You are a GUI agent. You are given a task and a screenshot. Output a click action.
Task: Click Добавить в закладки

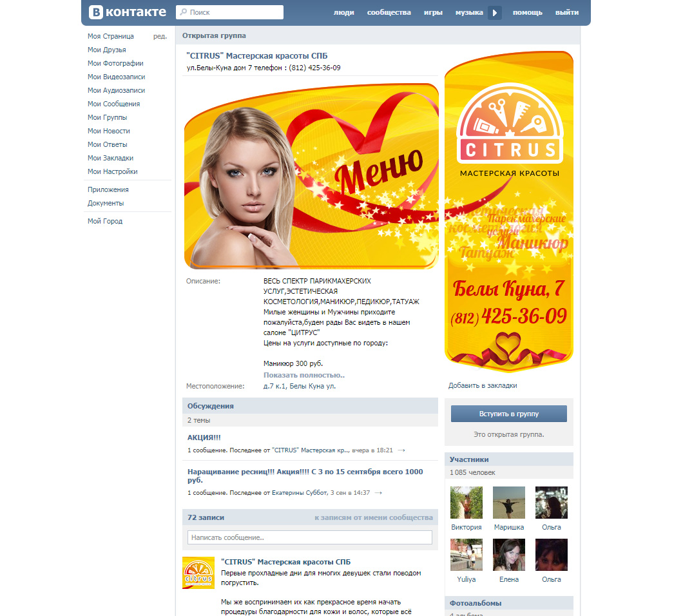[483, 385]
